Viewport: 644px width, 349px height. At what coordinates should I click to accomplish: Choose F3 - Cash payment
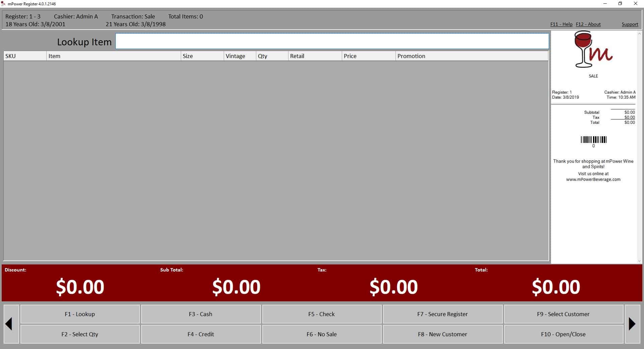(201, 314)
